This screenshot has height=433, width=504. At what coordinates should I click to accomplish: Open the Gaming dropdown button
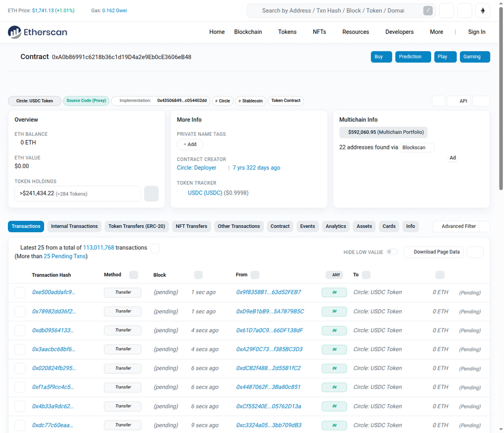pyautogui.click(x=475, y=57)
